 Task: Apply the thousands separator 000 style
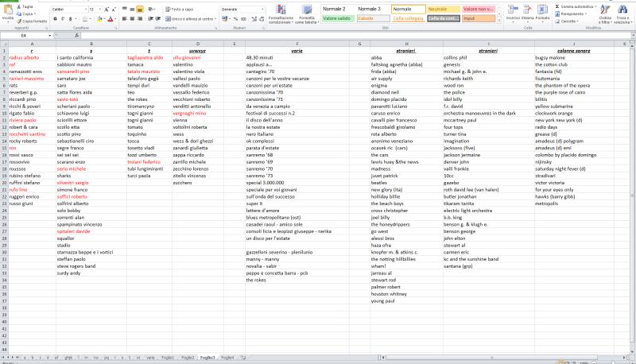click(x=243, y=19)
